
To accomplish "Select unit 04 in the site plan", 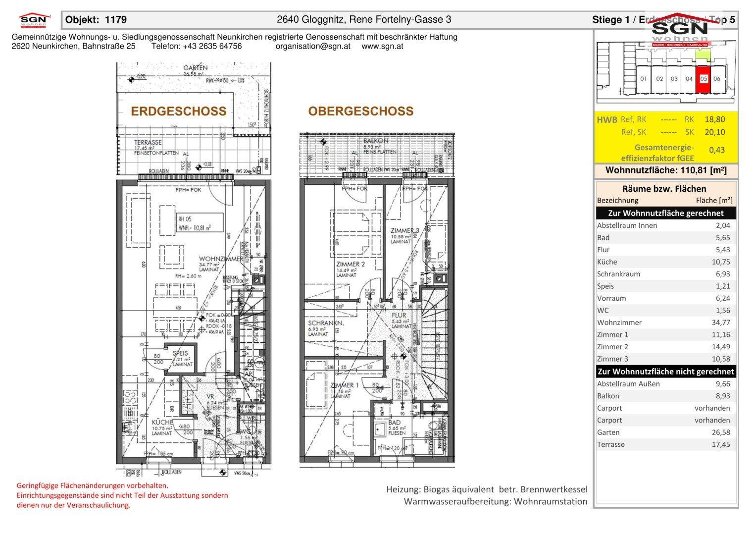I will point(689,79).
